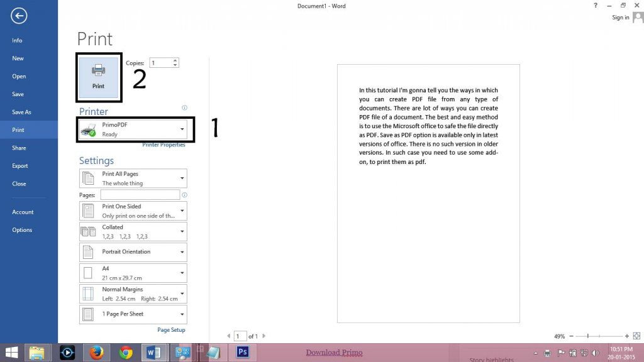Click the Action Center flag tray icon
This screenshot has height=362, width=644.
point(561,353)
